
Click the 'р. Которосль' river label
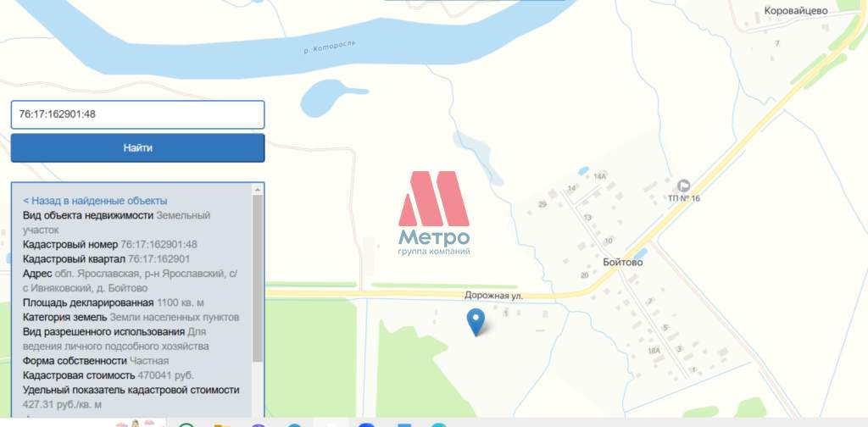point(330,47)
